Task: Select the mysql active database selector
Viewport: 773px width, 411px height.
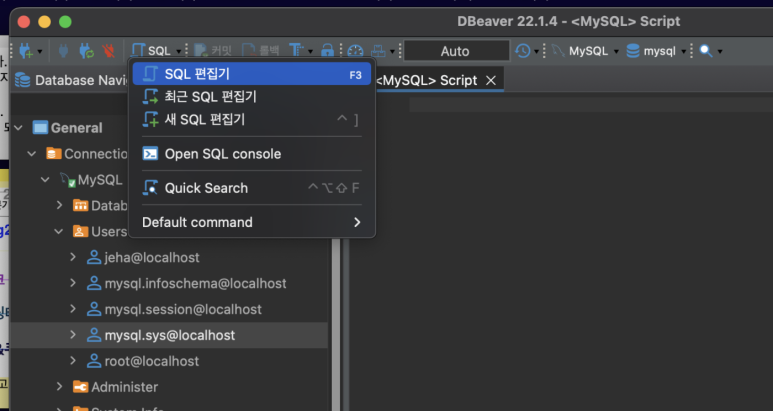Action: (656, 51)
